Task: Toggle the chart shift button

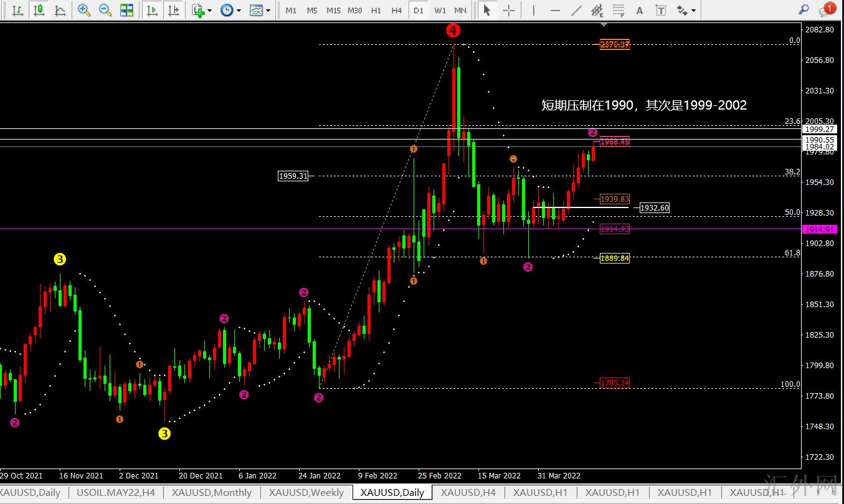Action: coord(173,10)
